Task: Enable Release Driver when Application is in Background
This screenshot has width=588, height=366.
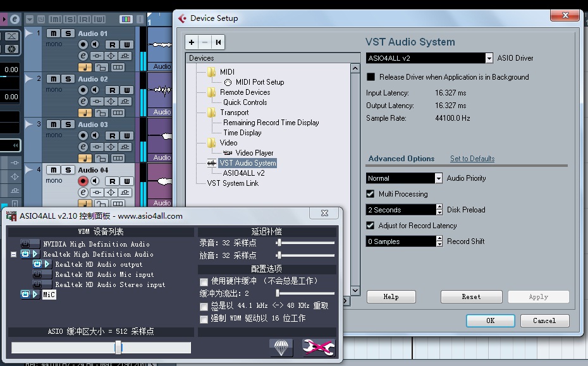Action: point(371,77)
